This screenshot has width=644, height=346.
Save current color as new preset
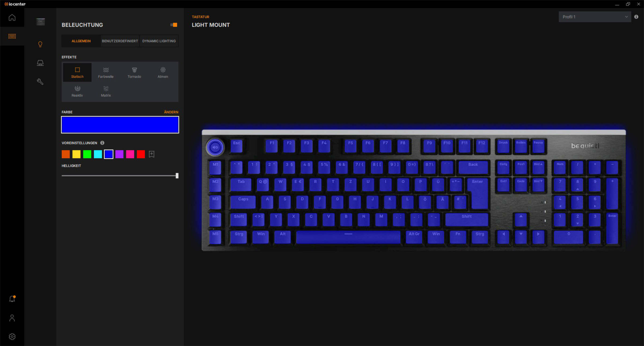152,154
